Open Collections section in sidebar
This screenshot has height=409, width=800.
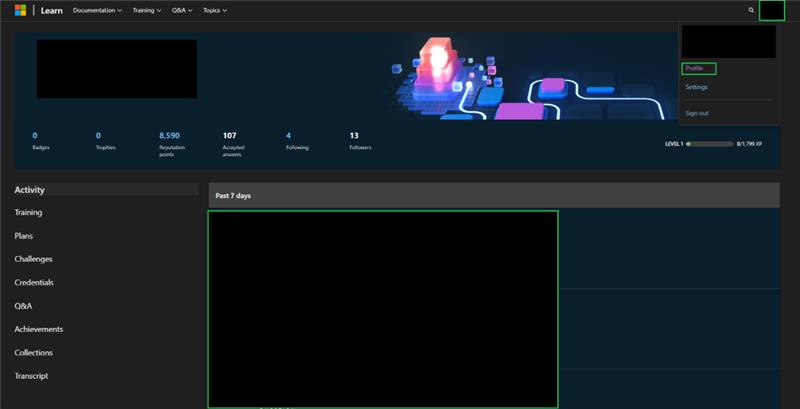point(34,352)
